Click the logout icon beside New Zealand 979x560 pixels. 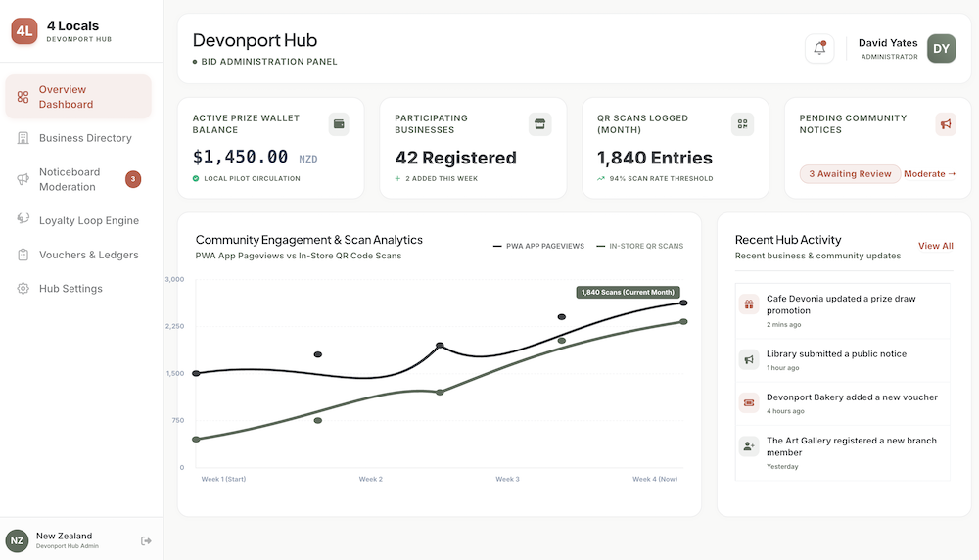tap(146, 540)
